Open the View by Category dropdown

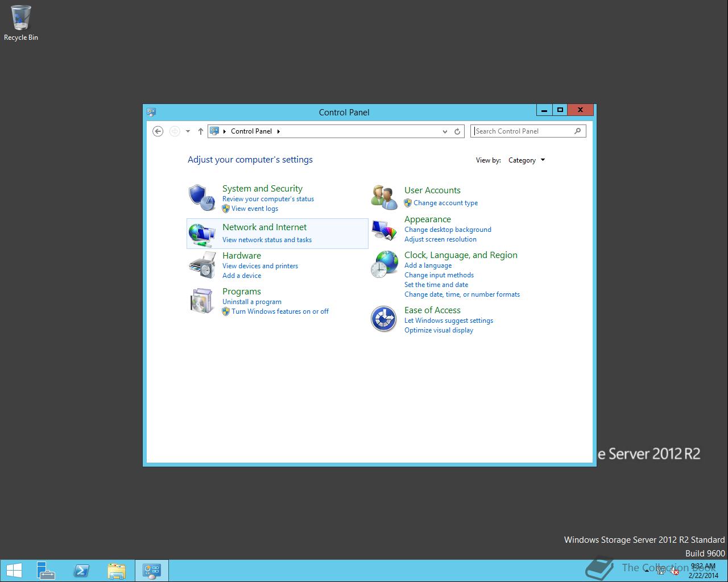point(527,160)
